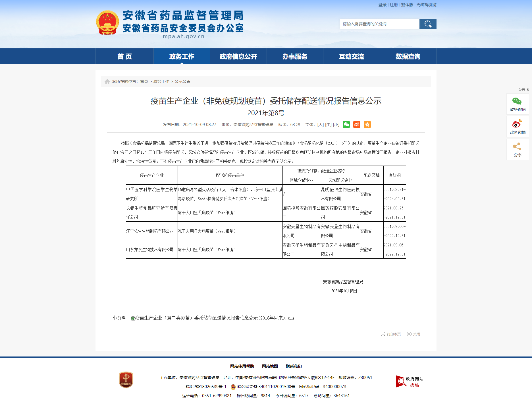Open the 数据查询 navigation menu
This screenshot has width=532, height=406.
408,57
